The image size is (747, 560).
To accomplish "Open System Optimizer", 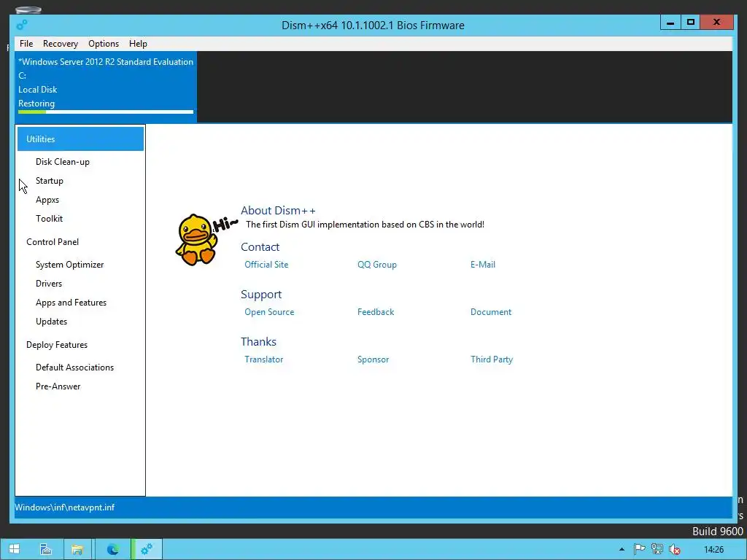I will [x=69, y=265].
